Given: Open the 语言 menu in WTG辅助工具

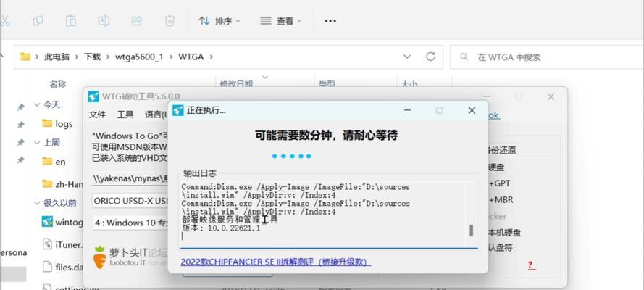Looking at the screenshot, I should pyautogui.click(x=156, y=115).
